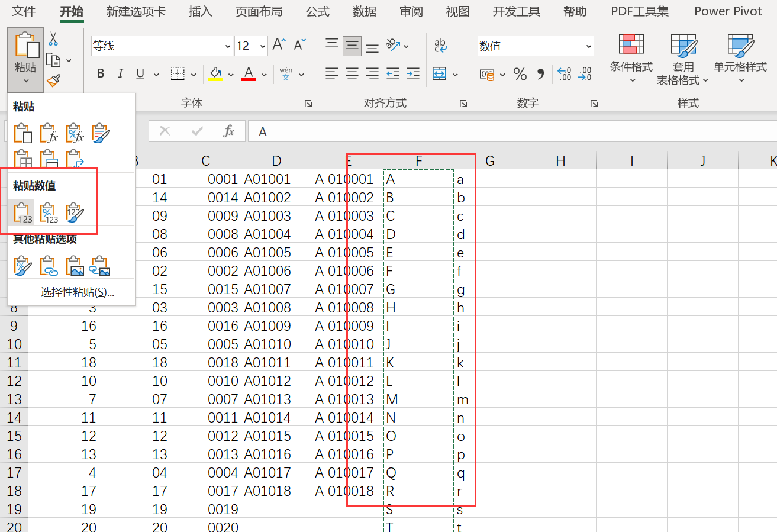Select the Paste Picture option
Viewport: 777px width, 532px height.
74,265
